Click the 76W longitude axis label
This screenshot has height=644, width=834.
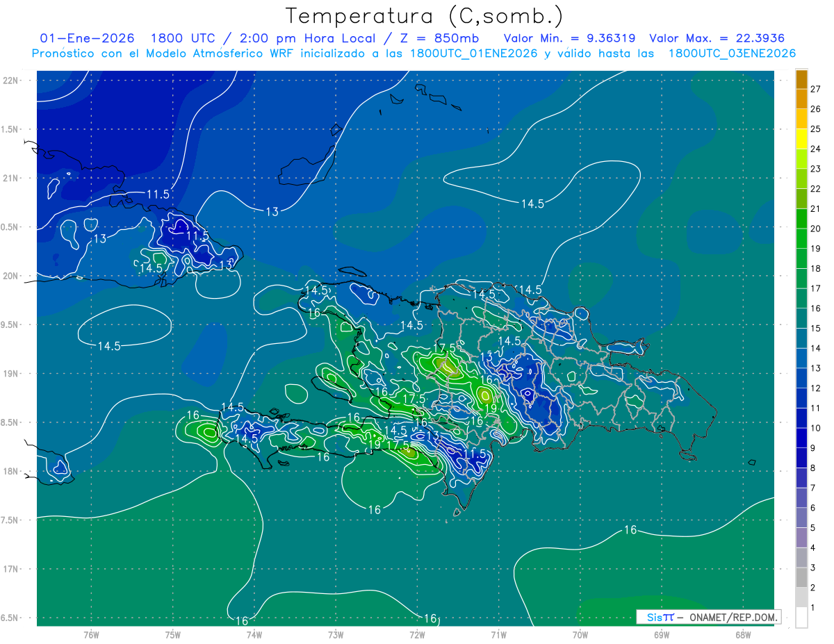tap(91, 634)
